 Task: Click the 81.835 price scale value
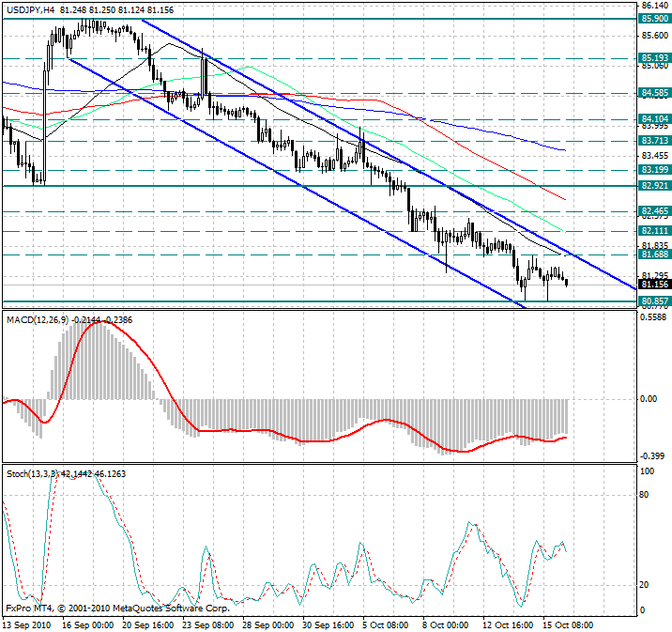[655, 246]
